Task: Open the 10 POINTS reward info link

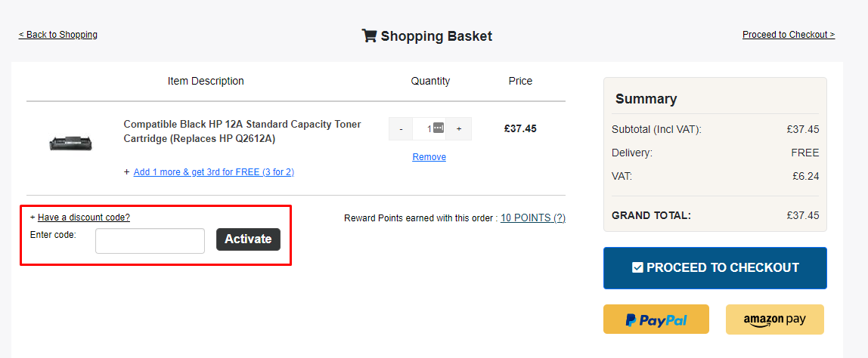Action: point(533,218)
